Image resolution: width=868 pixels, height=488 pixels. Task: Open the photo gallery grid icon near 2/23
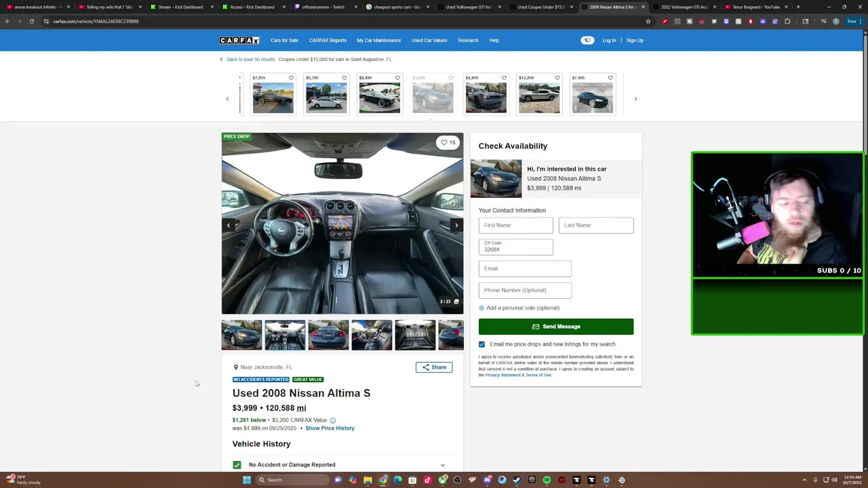[456, 302]
